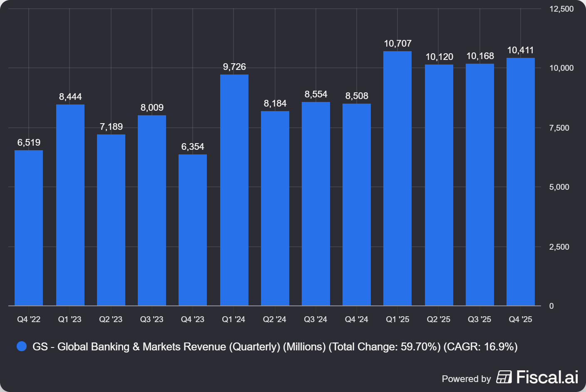Click the 0 y-axis tick label
The image size is (586, 392).
[x=551, y=306]
